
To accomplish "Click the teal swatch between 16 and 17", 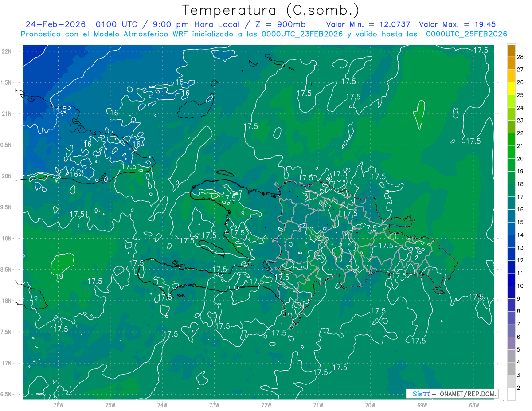I will coord(511,203).
